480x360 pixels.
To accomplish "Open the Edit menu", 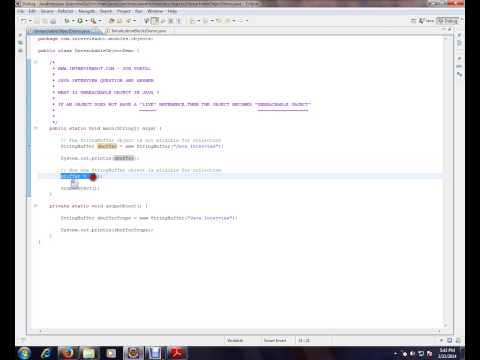I will point(32,11).
